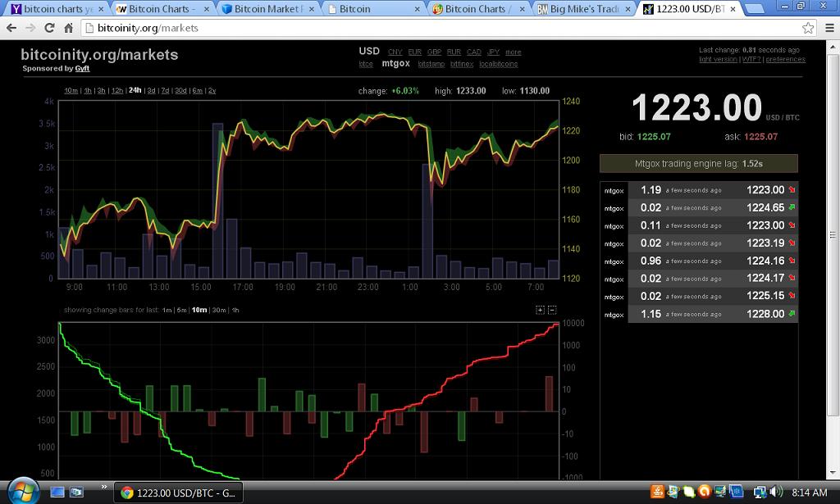Set chart timespan to 6m

pyautogui.click(x=197, y=90)
